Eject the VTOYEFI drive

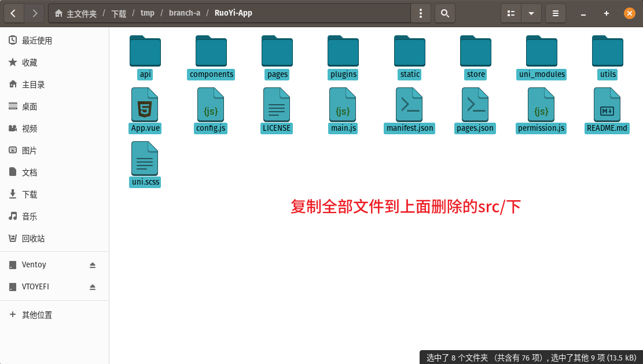click(x=93, y=287)
